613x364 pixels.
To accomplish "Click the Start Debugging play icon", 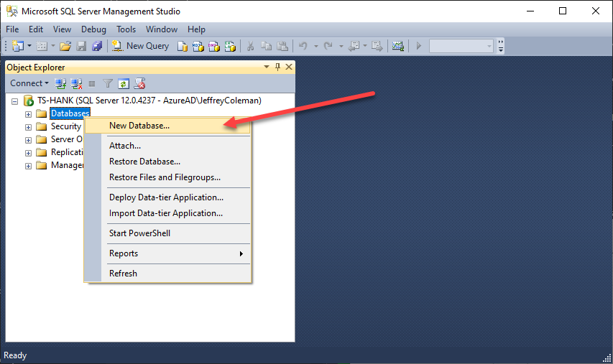I will pos(419,46).
